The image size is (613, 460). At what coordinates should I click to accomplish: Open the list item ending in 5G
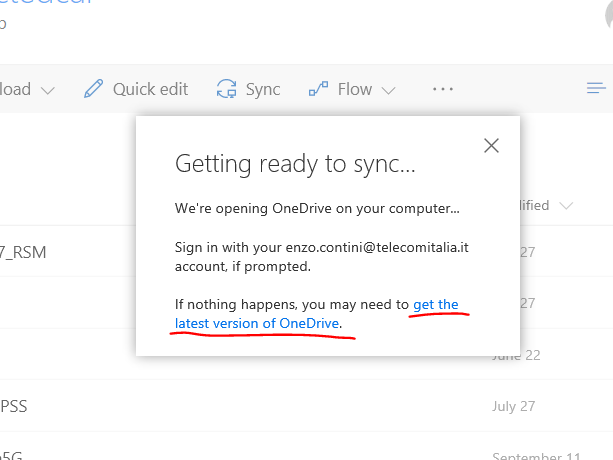pyautogui.click(x=10, y=455)
